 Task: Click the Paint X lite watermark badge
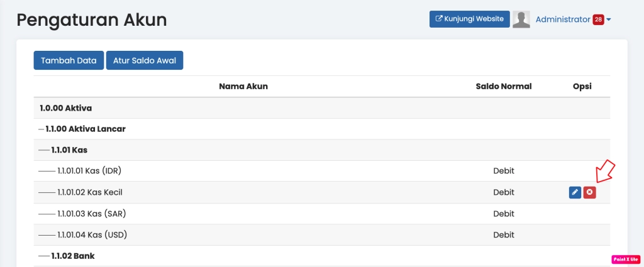pyautogui.click(x=625, y=259)
